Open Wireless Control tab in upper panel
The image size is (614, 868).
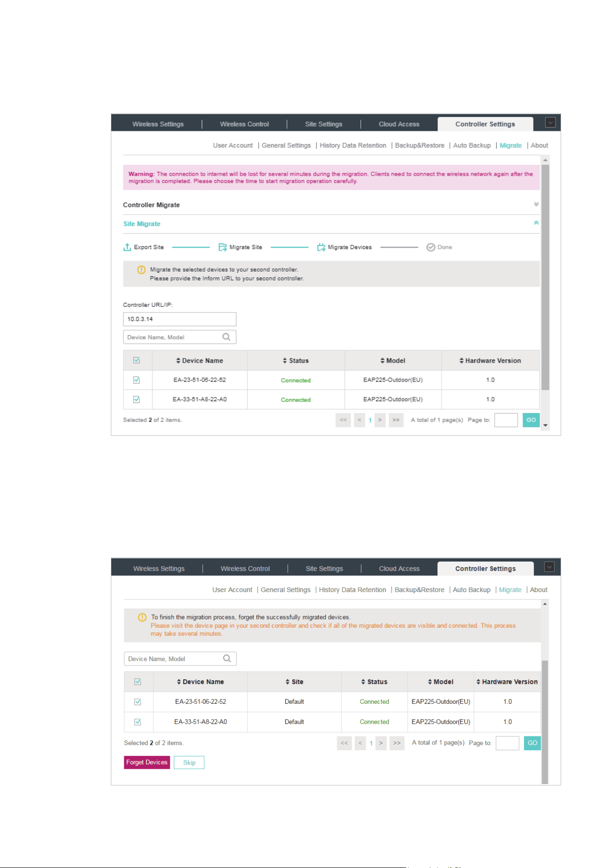[244, 124]
